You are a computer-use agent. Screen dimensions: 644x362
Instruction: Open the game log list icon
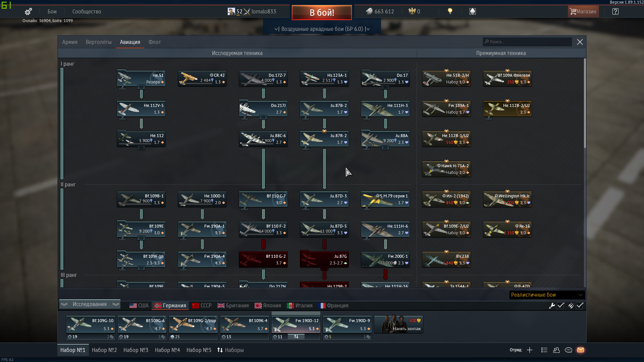click(x=544, y=350)
